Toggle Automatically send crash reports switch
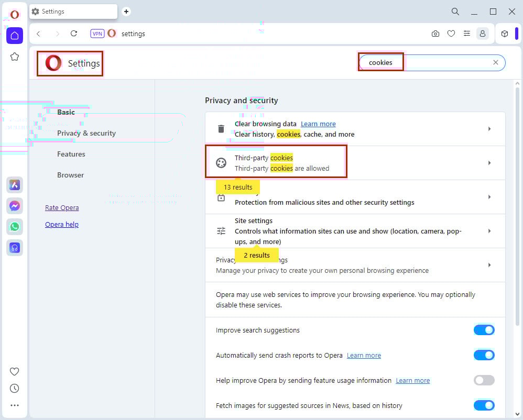Screen dimensions: 523x420 (x=484, y=355)
